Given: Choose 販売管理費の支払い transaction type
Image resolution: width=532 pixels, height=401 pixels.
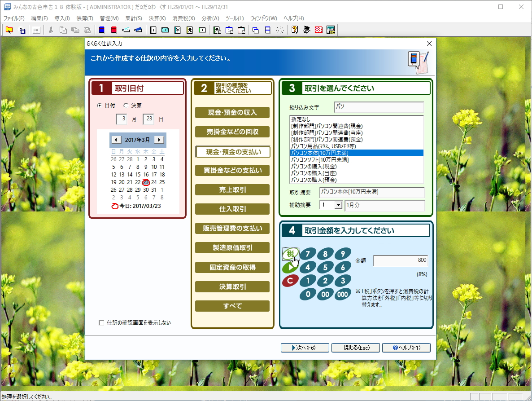Looking at the screenshot, I should point(232,229).
